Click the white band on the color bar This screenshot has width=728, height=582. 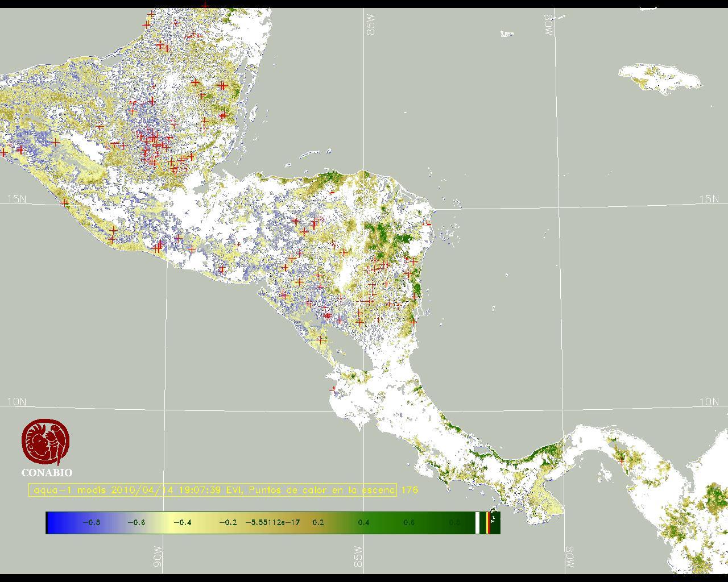(x=478, y=522)
